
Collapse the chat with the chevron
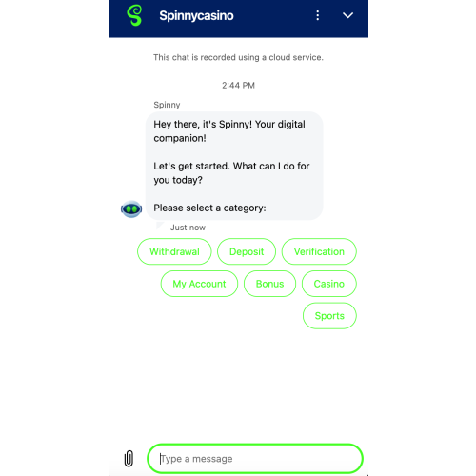pos(347,15)
